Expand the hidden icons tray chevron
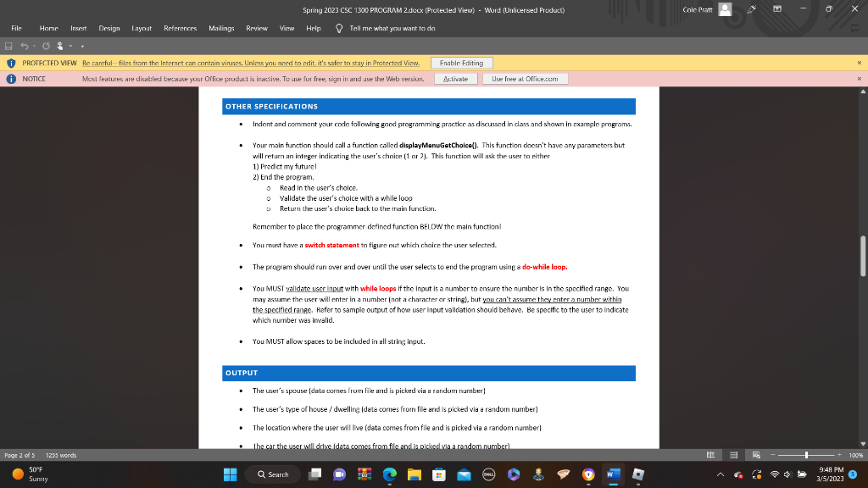This screenshot has height=488, width=868. 722,474
